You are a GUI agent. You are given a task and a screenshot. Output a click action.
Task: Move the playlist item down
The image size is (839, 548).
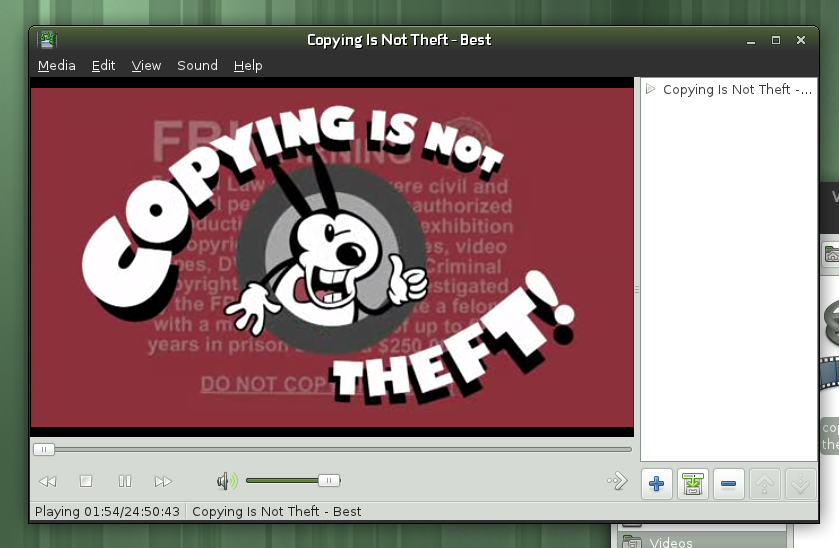(x=800, y=484)
